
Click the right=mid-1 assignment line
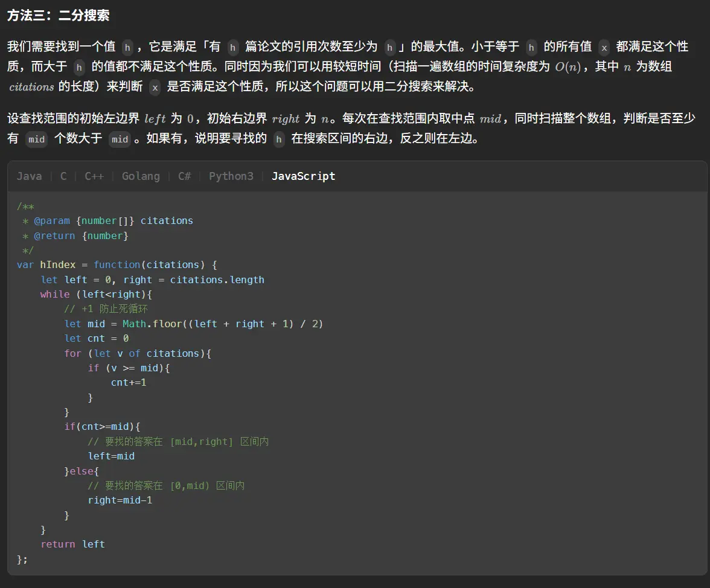click(120, 500)
